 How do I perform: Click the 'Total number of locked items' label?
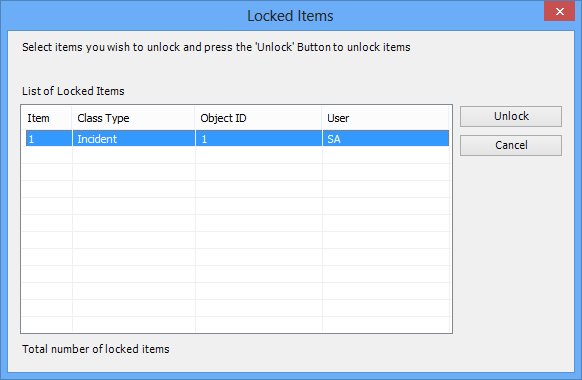pos(96,349)
